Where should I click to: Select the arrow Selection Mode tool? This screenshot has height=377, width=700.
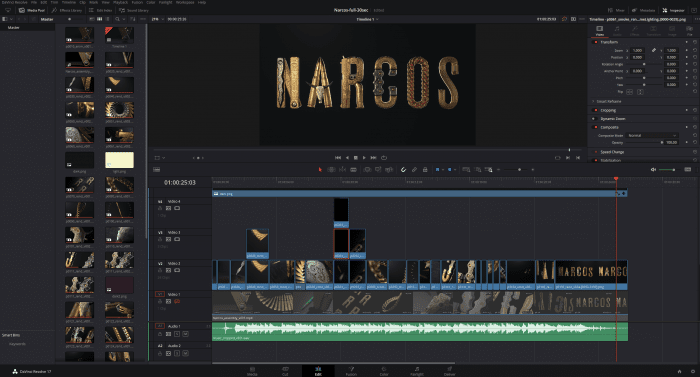coord(320,169)
